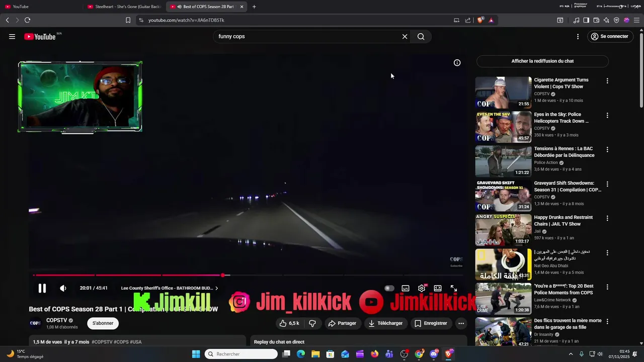Switch to 'Steelheart - She's Gone' tab
The height and width of the screenshot is (362, 644).
click(x=124, y=7)
